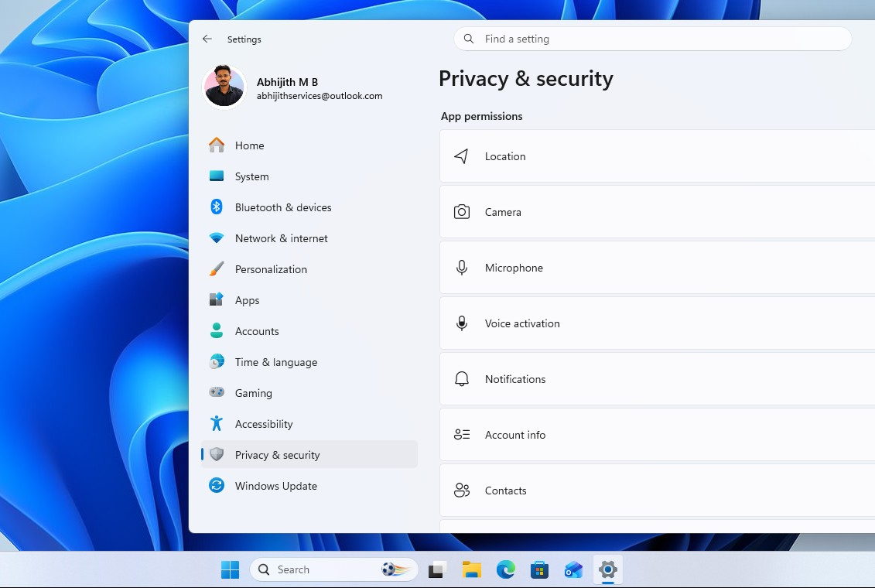Viewport: 875px width, 588px height.
Task: Click the Abhijith M B account name
Action: click(x=287, y=82)
